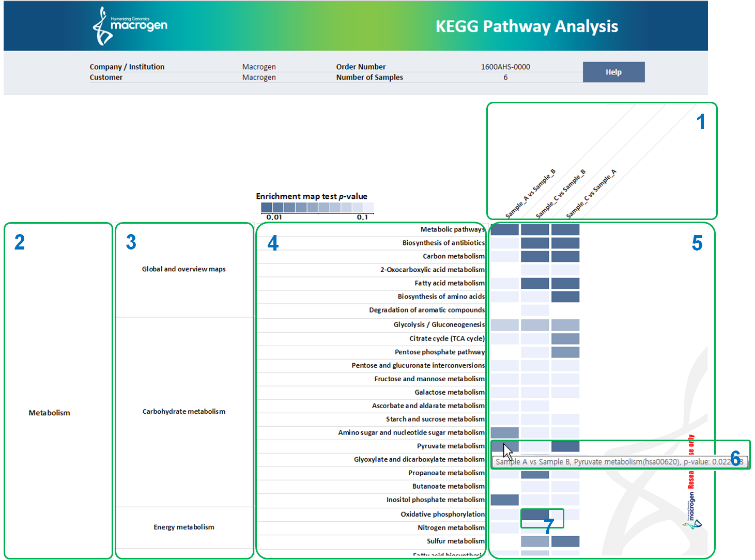
Task: Click the Macrogen logo in the header
Action: [x=130, y=25]
